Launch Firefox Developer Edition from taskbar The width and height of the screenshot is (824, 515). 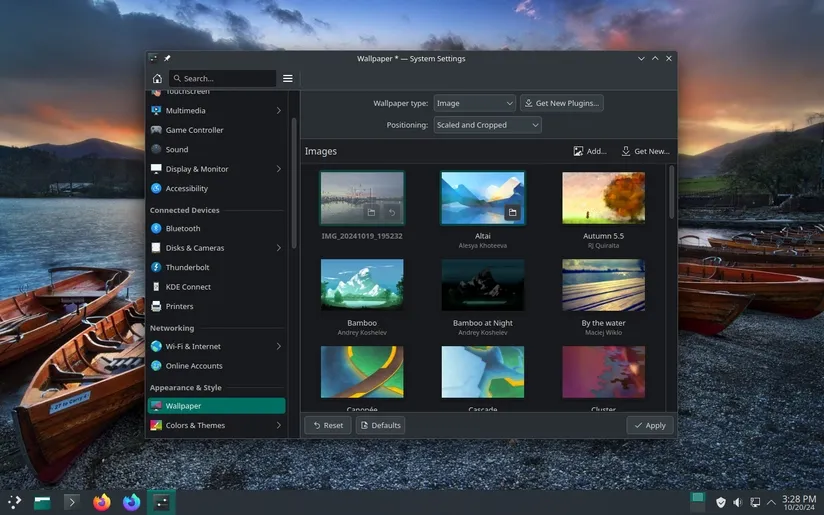click(x=131, y=502)
